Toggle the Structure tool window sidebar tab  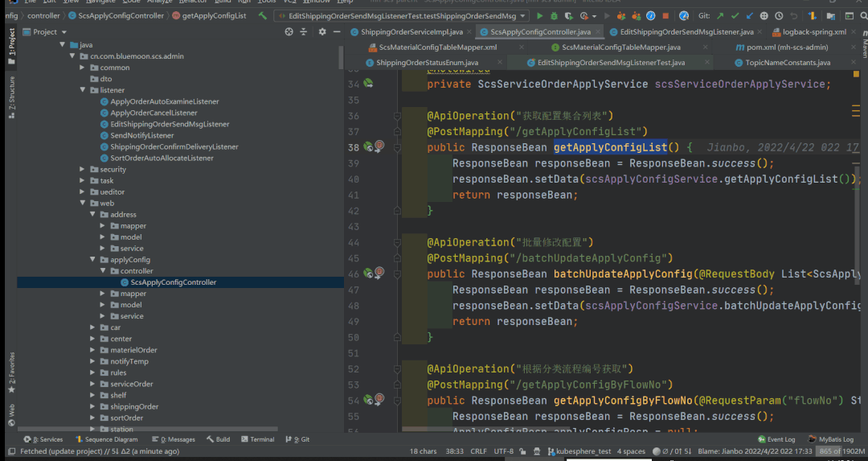pyautogui.click(x=11, y=97)
